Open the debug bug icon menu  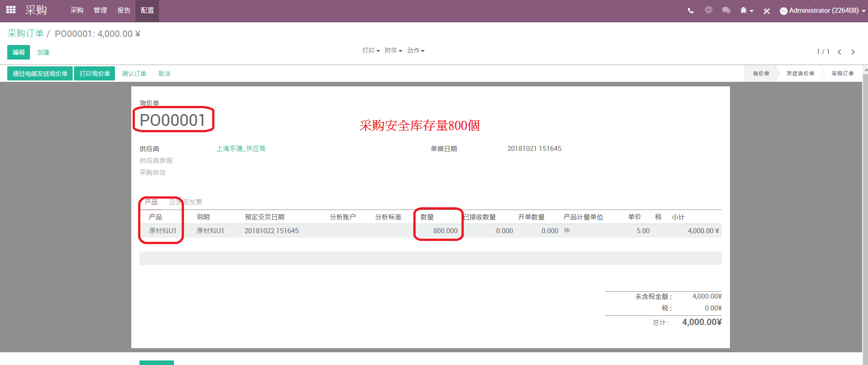(x=746, y=10)
